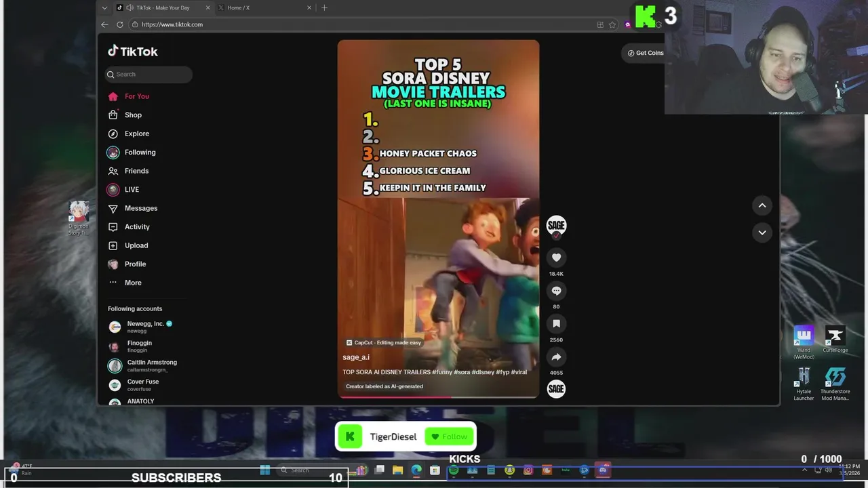Open Spotify from the taskbar

[454, 470]
